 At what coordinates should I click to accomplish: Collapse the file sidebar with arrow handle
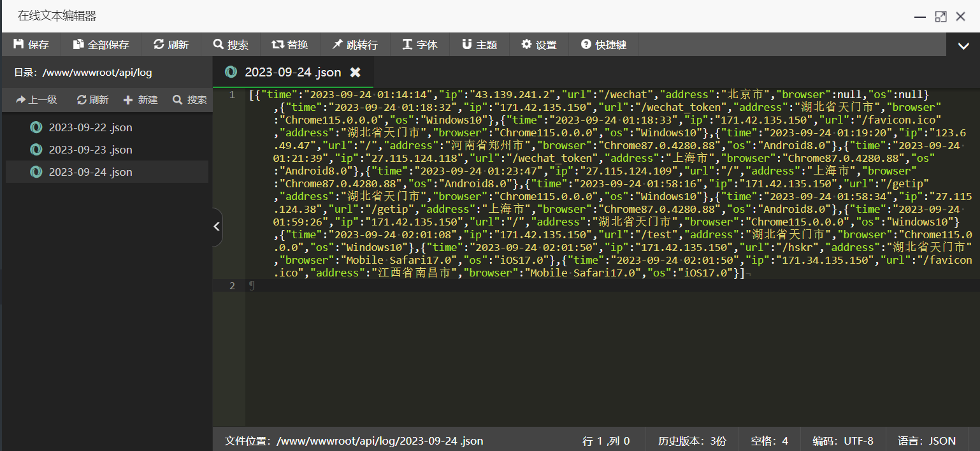point(217,227)
